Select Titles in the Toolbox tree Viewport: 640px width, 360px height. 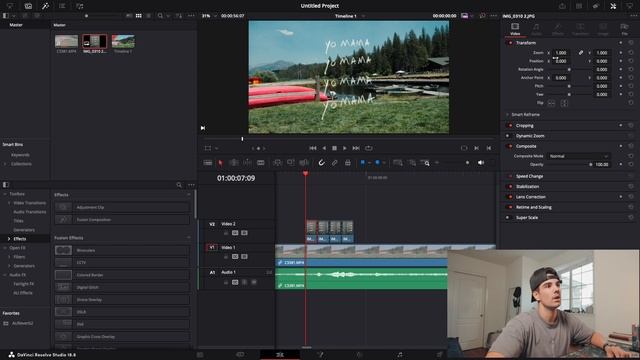coord(19,221)
